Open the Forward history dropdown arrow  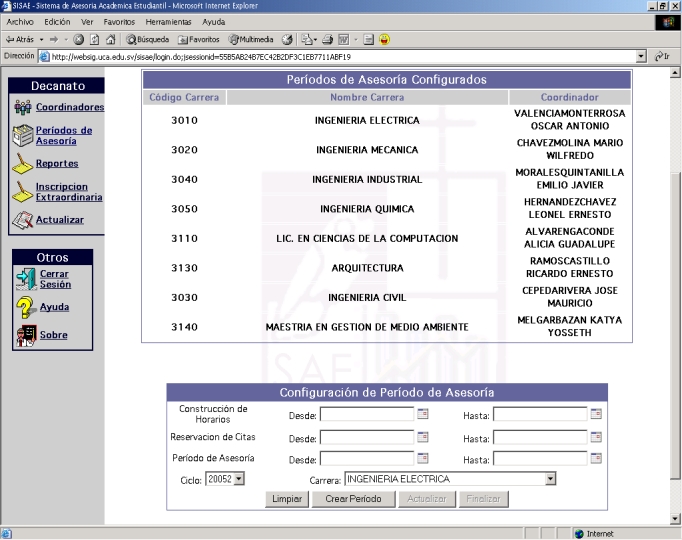(x=66, y=40)
